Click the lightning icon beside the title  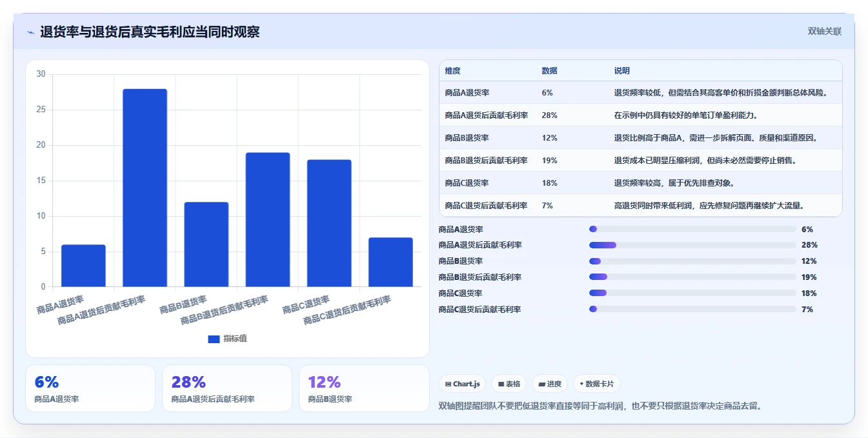(31, 32)
